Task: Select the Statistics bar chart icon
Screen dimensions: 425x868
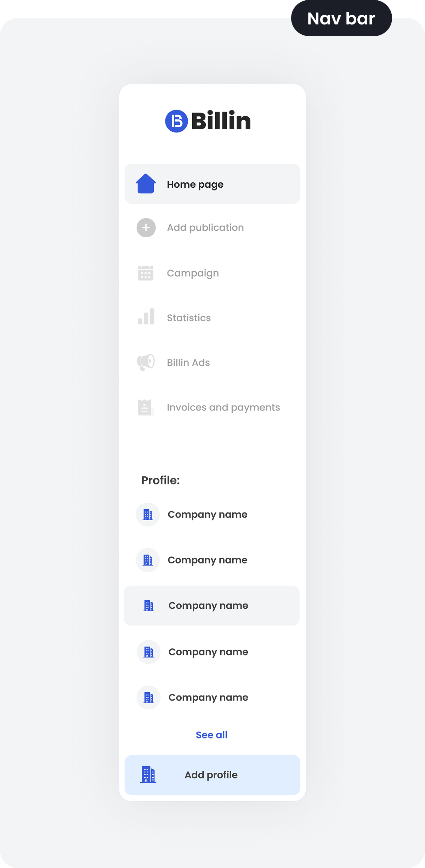Action: (x=146, y=317)
